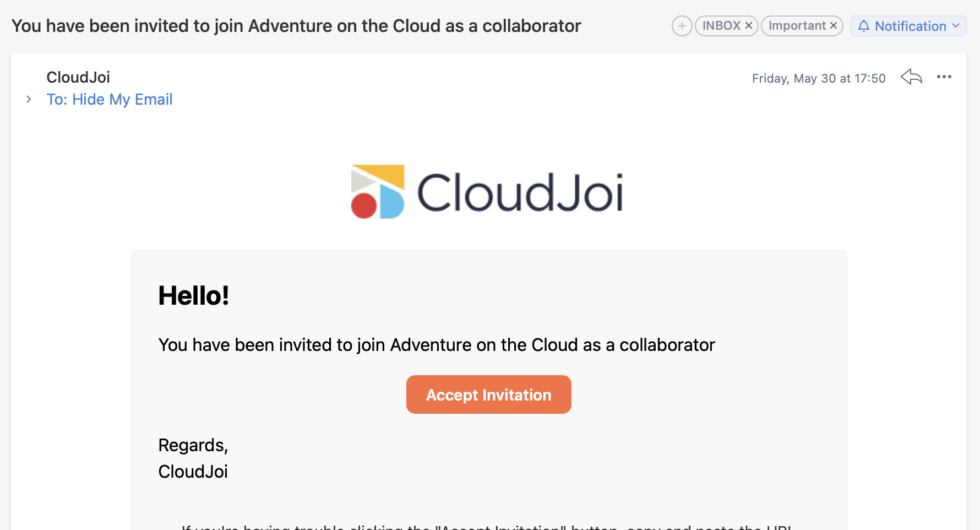Select the Important tag label
The height and width of the screenshot is (530, 980).
(797, 26)
